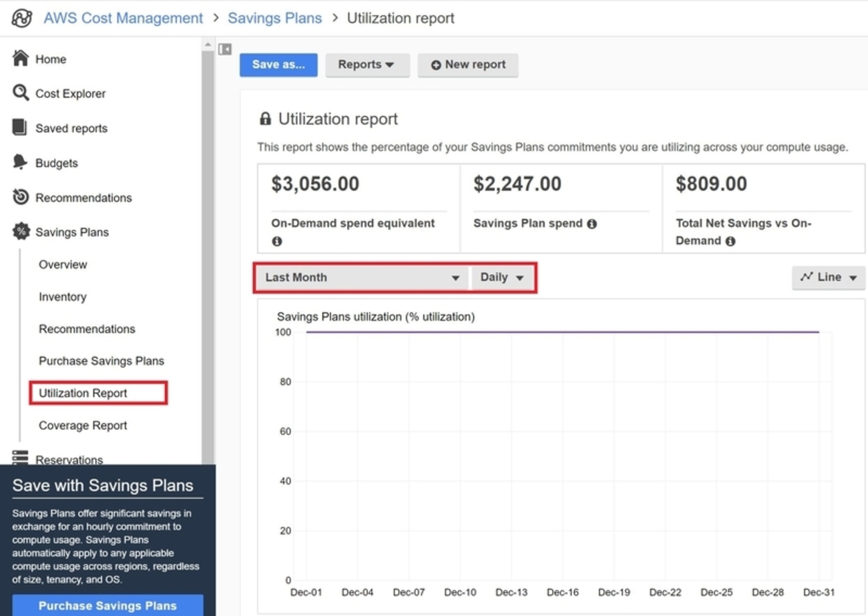
Task: Click the Saved reports book icon
Action: (20, 127)
